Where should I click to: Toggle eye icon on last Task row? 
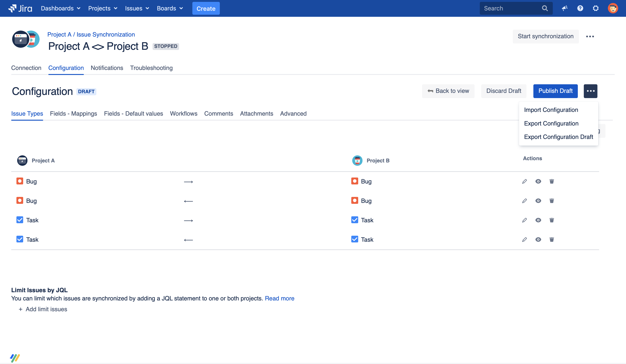point(538,239)
